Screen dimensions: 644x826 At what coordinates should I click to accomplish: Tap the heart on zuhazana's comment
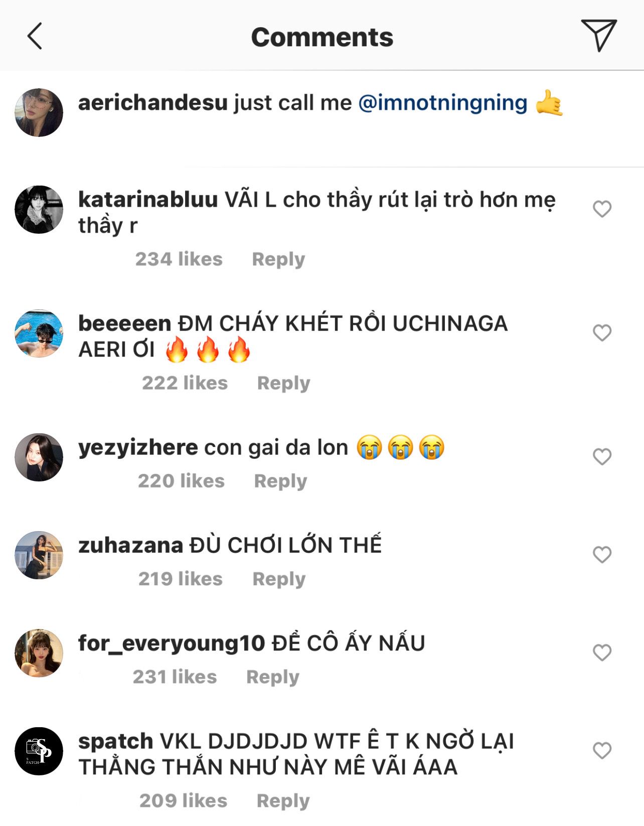tap(602, 554)
